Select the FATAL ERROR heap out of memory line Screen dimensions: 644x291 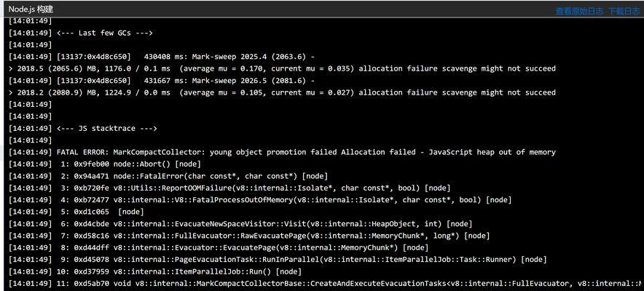tap(282, 152)
